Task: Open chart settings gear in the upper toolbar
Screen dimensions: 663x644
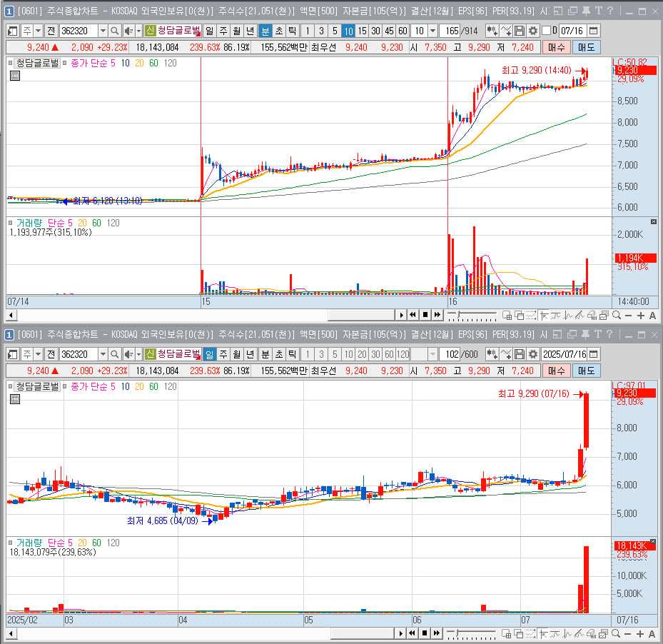Action: [533, 31]
